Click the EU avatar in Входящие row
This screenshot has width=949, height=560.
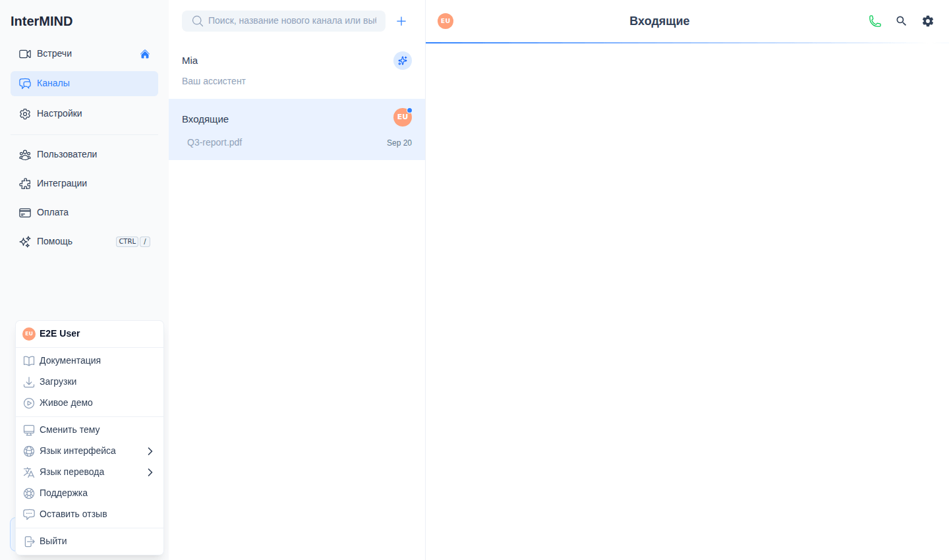click(403, 117)
